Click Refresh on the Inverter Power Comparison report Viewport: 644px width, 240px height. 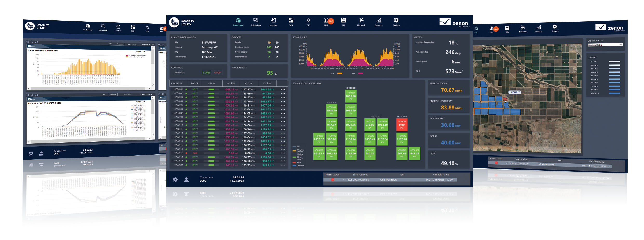coord(113,95)
